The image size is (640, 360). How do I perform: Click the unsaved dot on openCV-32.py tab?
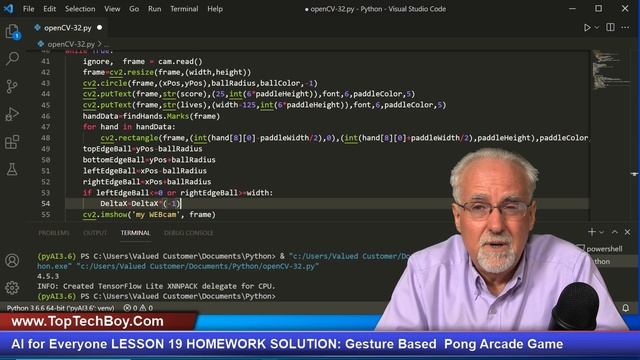point(100,28)
